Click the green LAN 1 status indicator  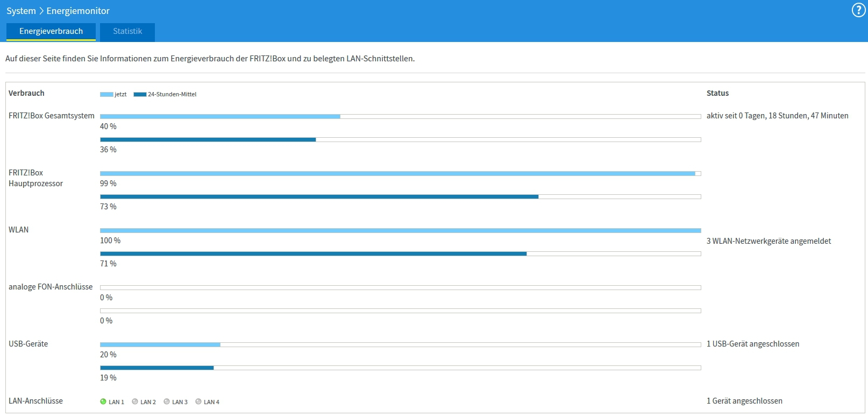[x=103, y=401]
